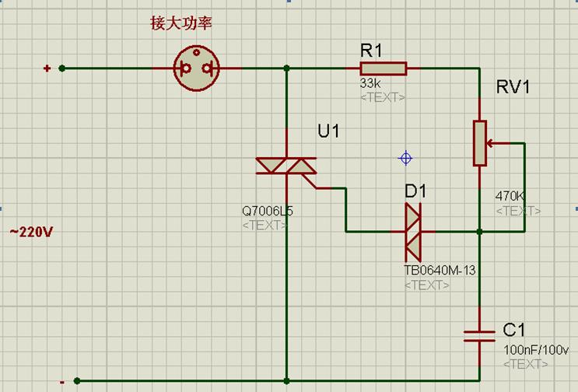Select the Q7006L5 part name

[x=268, y=211]
